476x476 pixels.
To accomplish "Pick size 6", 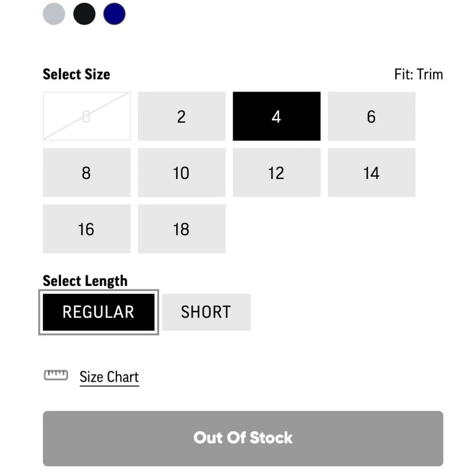I will (x=371, y=116).
